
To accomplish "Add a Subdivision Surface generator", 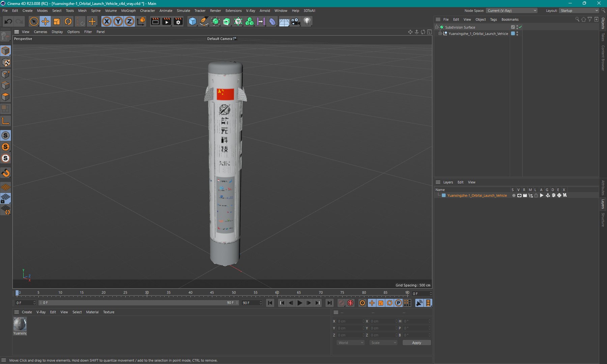I will (215, 22).
